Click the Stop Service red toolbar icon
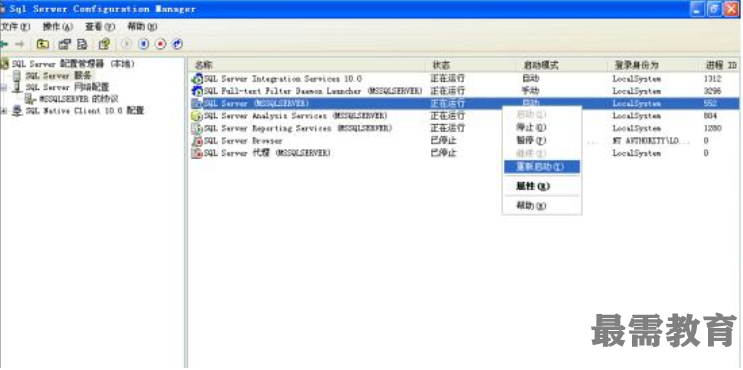The height and width of the screenshot is (370, 743). (161, 44)
